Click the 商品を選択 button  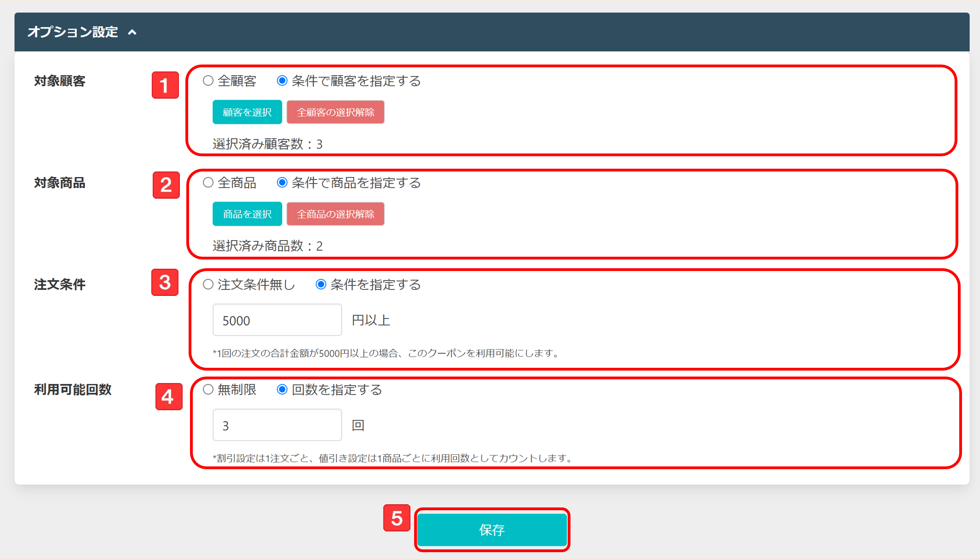pyautogui.click(x=247, y=214)
